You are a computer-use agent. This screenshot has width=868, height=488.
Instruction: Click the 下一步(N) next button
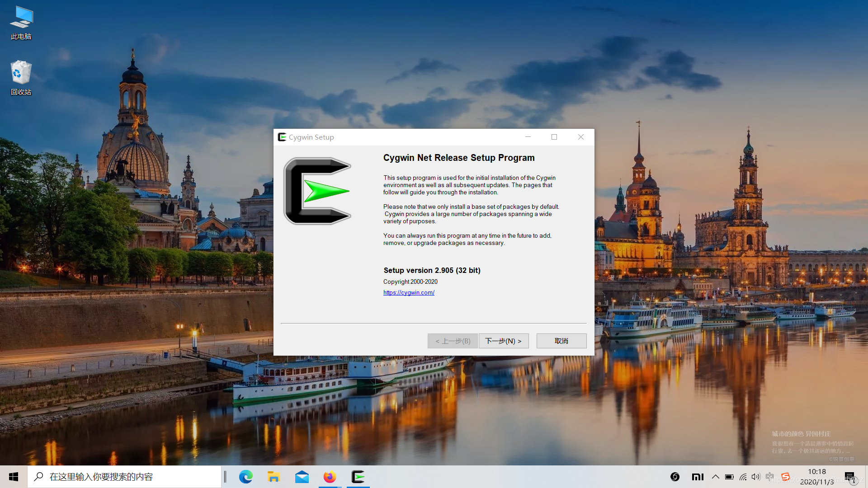coord(503,341)
